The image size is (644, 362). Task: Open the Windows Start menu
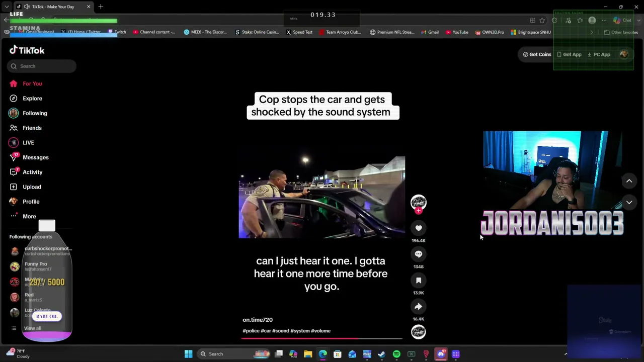(x=188, y=354)
